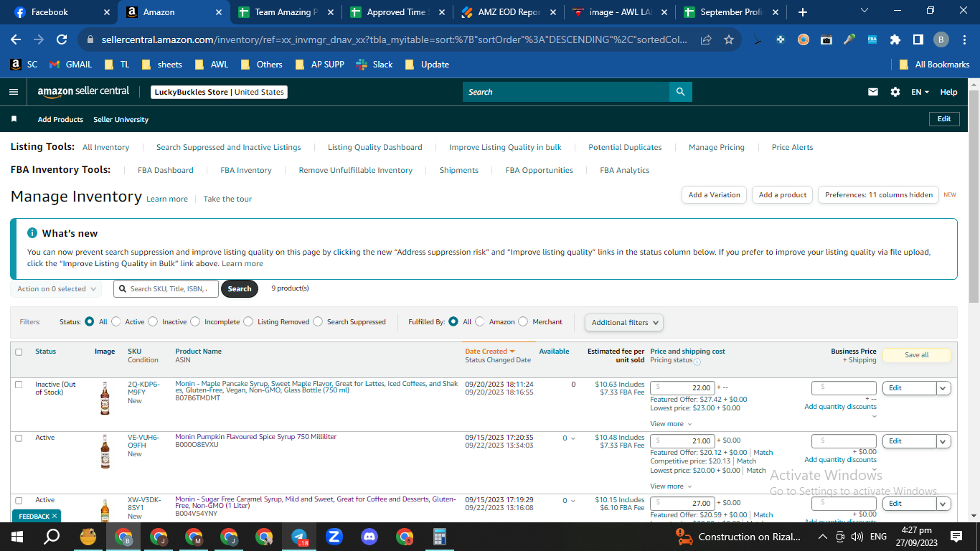980x551 pixels.
Task: Open the Chrome three-dot menu
Action: tap(964, 40)
